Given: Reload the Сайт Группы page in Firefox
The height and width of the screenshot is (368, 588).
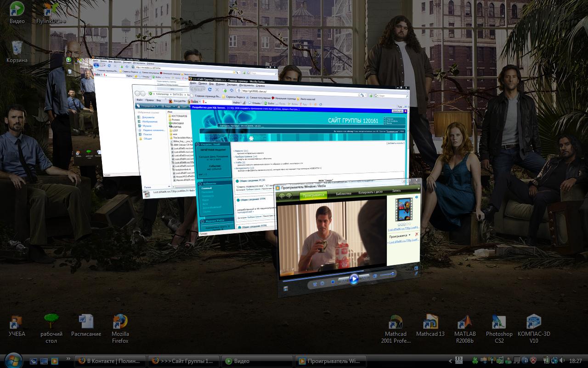Looking at the screenshot, I should (x=209, y=89).
